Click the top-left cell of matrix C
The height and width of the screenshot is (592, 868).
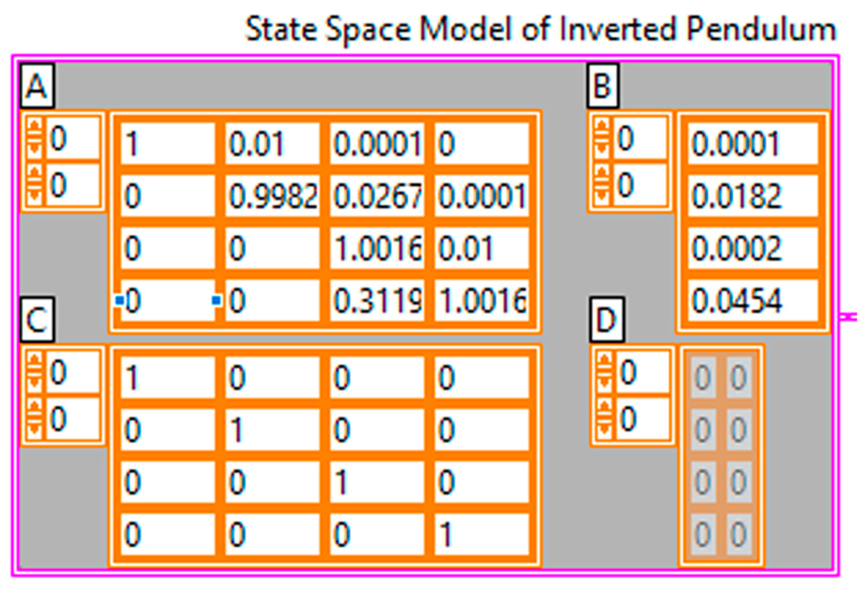167,378
